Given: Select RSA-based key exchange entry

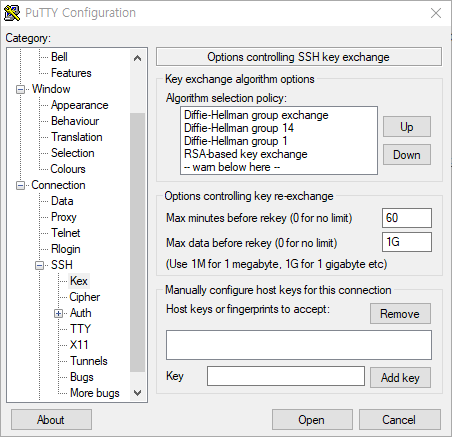Looking at the screenshot, I should point(246,154).
